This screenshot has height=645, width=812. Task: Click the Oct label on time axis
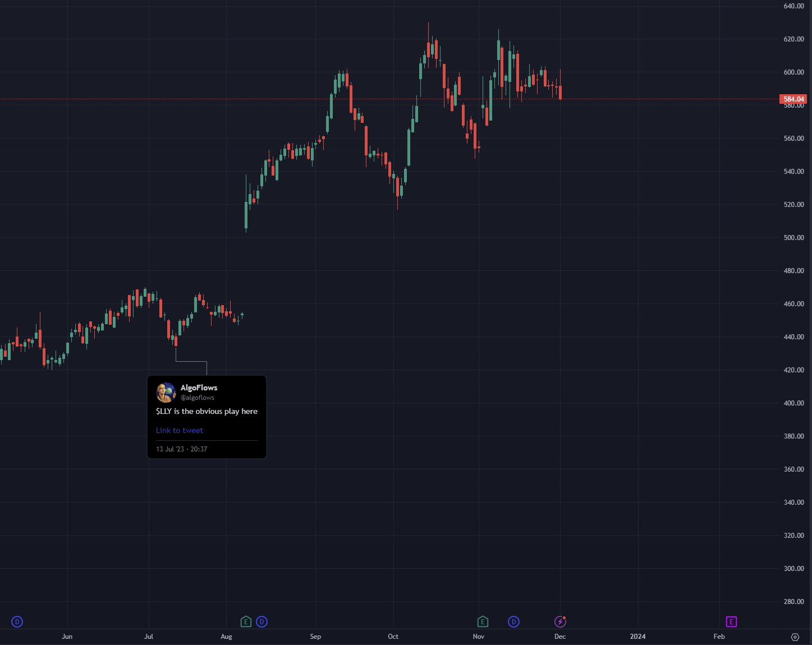click(x=393, y=637)
